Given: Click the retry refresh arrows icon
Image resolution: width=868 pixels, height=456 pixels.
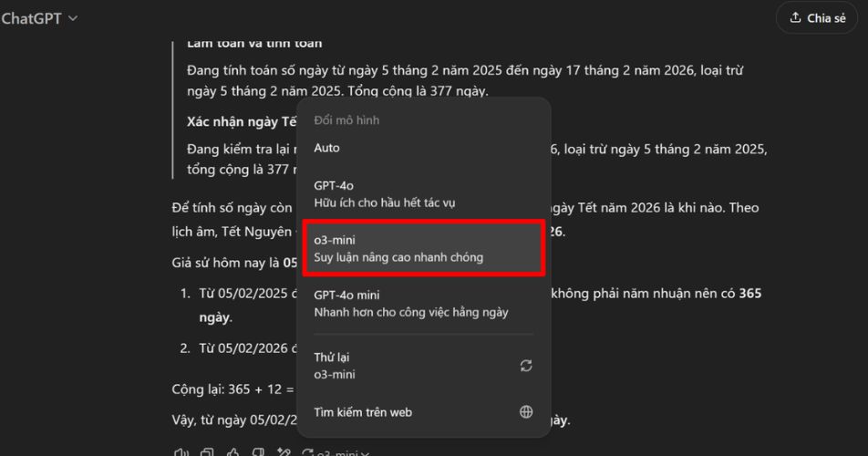Looking at the screenshot, I should click(x=526, y=365).
